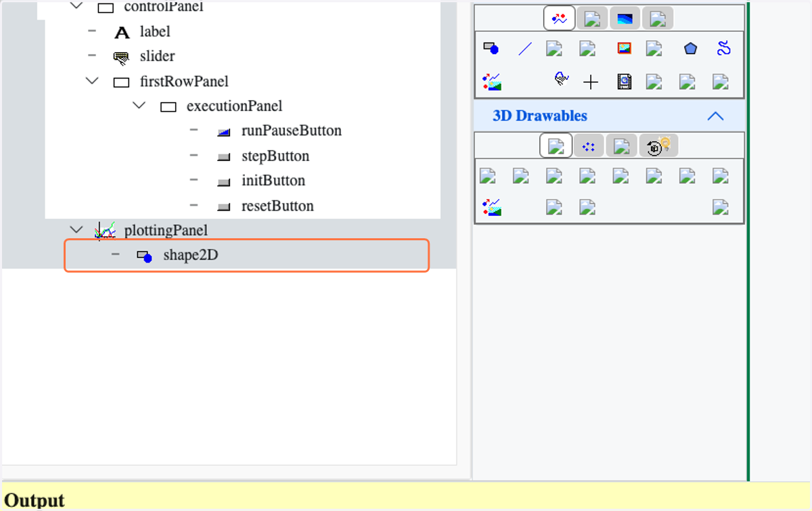812x511 pixels.
Task: Pick the blue diagonal line segment palette icon
Action: 524,48
